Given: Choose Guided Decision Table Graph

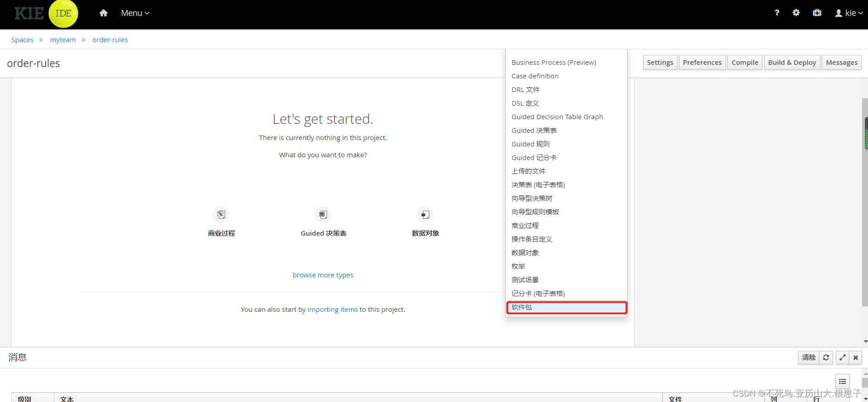Looking at the screenshot, I should [566, 117].
